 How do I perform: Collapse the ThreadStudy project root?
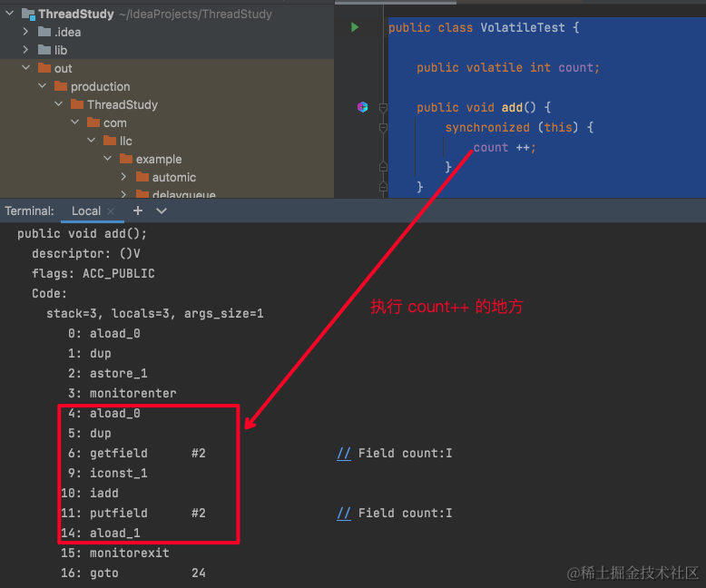[x=9, y=14]
